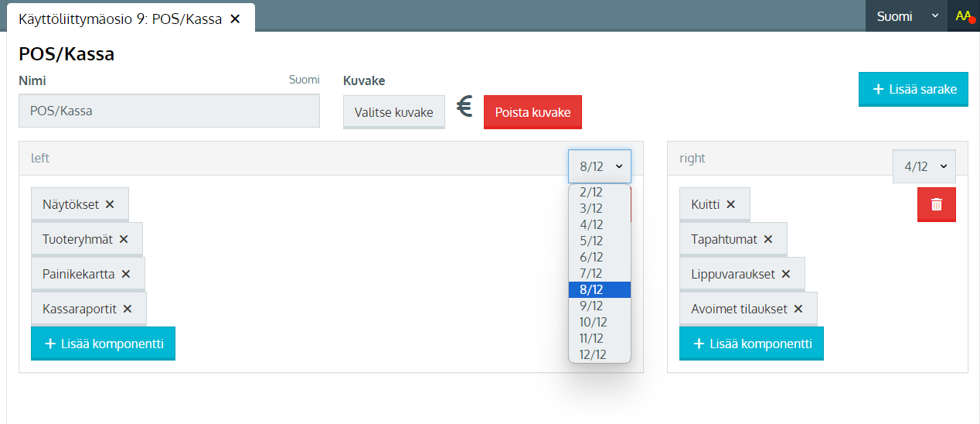Remove Kassaraportit component via X icon
This screenshot has height=424, width=980.
(128, 309)
